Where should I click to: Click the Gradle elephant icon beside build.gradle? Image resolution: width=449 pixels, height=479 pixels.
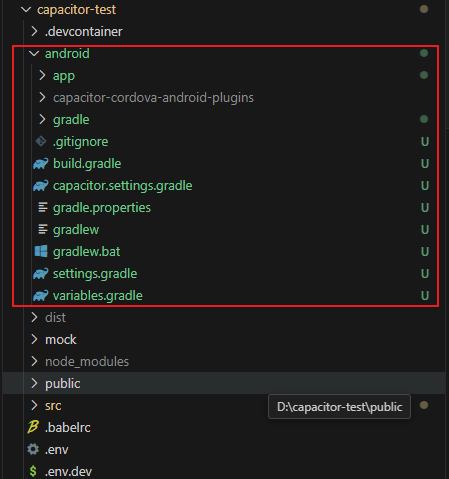pyautogui.click(x=41, y=164)
